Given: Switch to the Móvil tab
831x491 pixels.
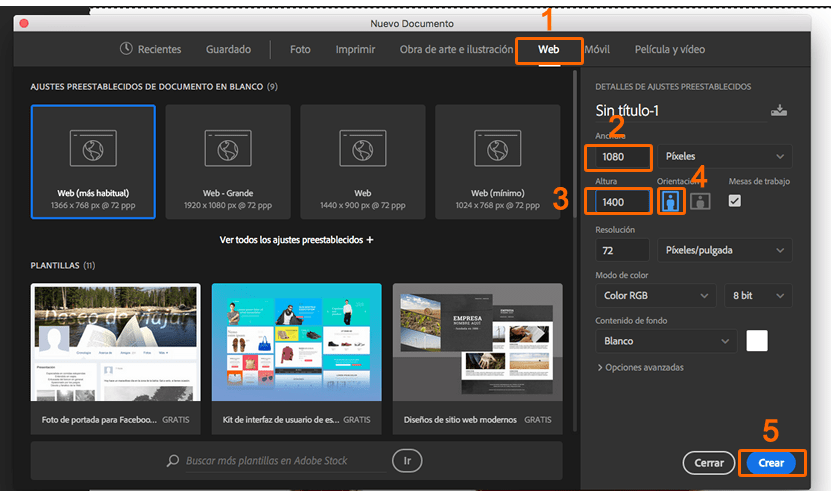Looking at the screenshot, I should [x=598, y=49].
